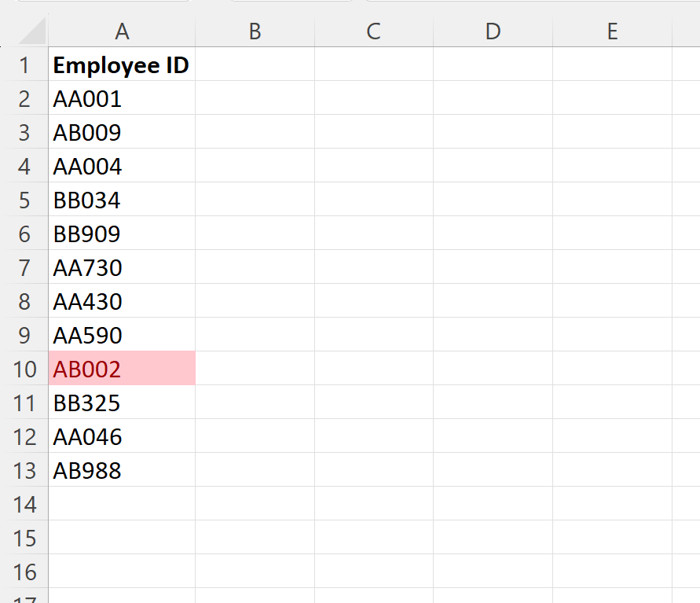
Task: Select row 10 by its row number
Action: (26, 369)
